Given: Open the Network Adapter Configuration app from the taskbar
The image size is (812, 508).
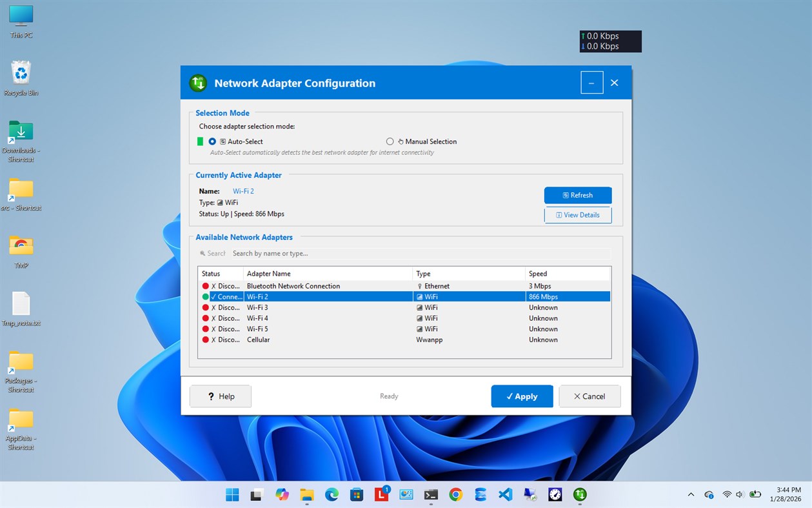Looking at the screenshot, I should 579,494.
